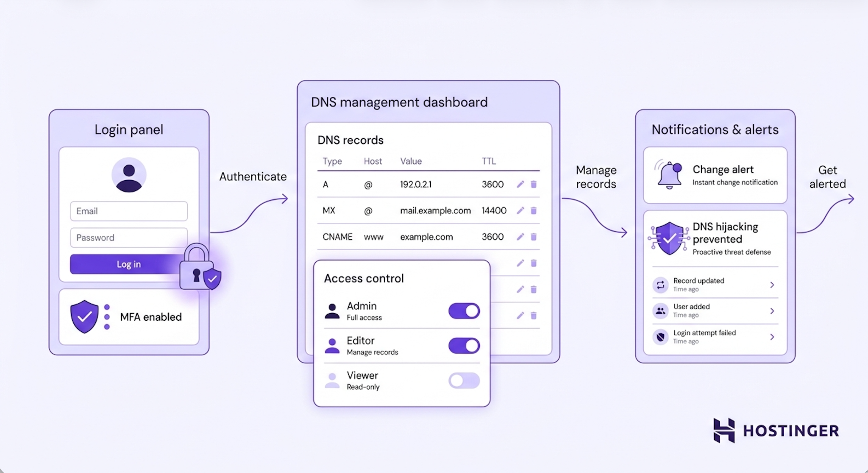Viewport: 868px width, 473px height.
Task: Delete the MX record using trash icon
Action: pyautogui.click(x=534, y=210)
